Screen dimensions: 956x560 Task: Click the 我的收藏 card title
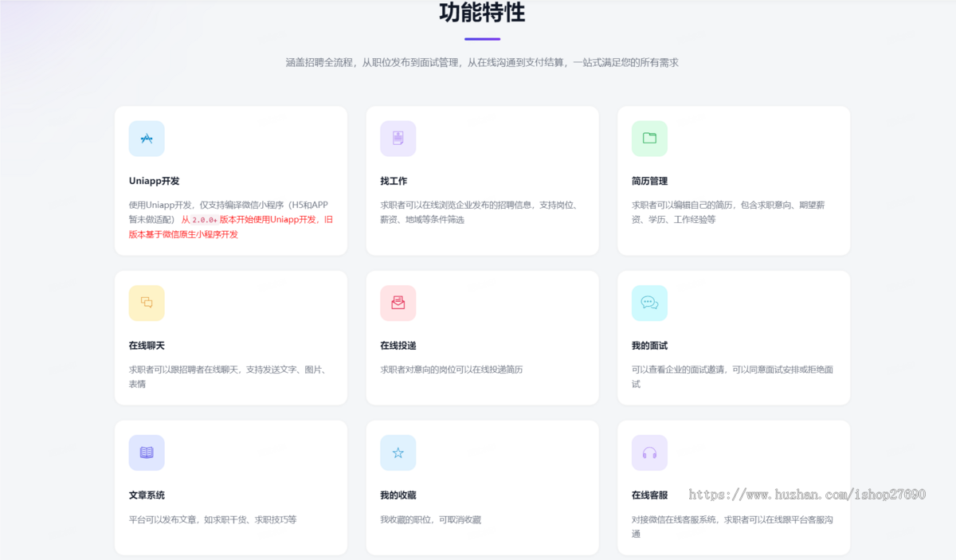398,495
